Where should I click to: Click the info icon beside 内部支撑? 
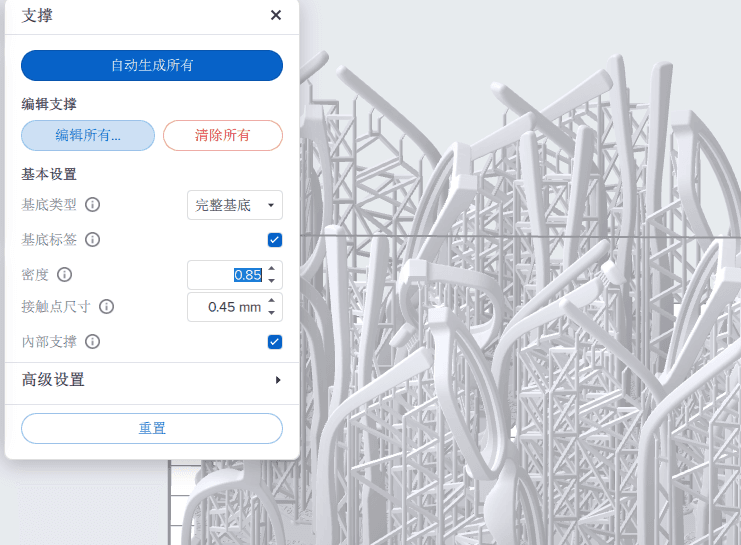pyautogui.click(x=93, y=342)
